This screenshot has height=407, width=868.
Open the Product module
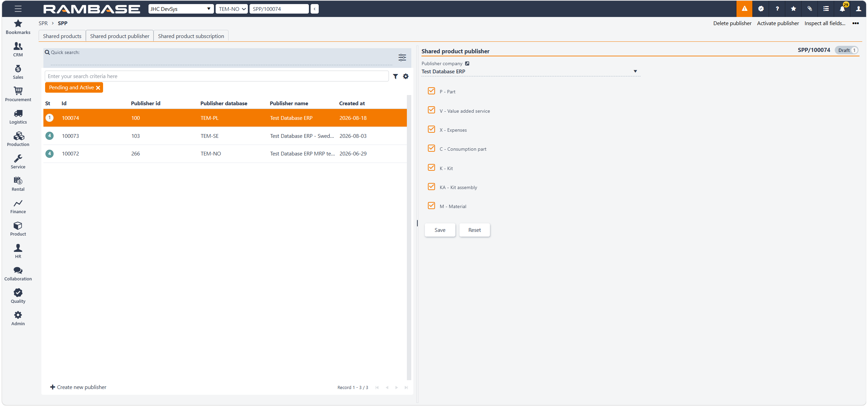point(18,229)
